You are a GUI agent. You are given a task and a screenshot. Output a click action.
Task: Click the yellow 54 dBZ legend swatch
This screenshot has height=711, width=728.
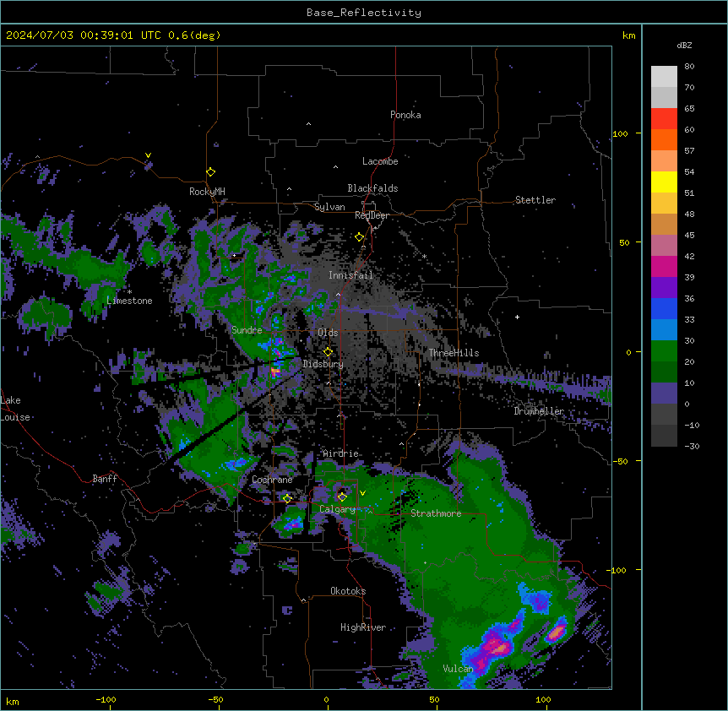664,182
